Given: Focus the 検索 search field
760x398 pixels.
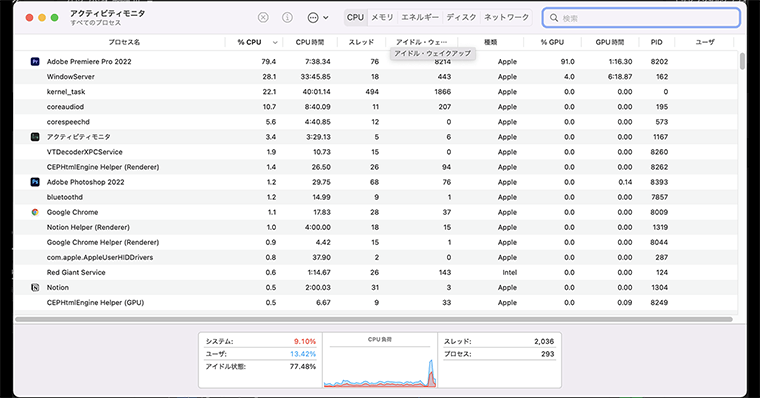Looking at the screenshot, I should coord(641,18).
